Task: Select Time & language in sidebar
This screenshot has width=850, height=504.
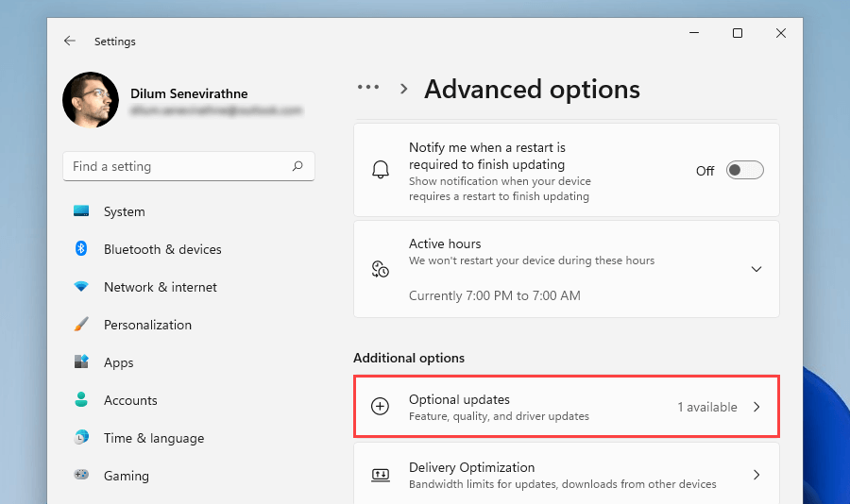Action: (x=153, y=438)
